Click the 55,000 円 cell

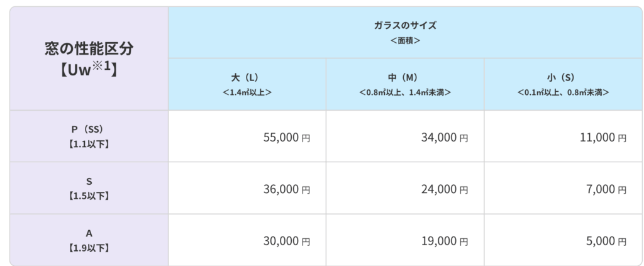pyautogui.click(x=287, y=137)
